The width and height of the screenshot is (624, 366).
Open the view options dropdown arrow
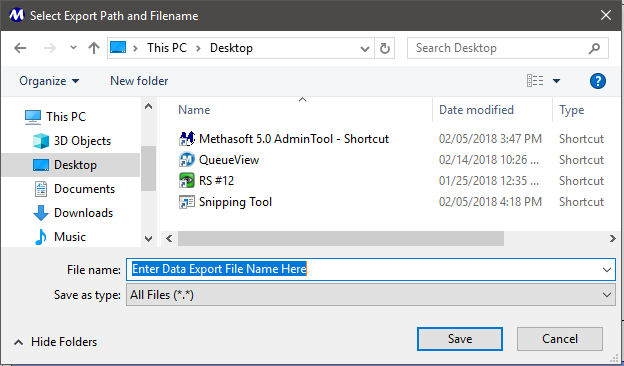556,81
